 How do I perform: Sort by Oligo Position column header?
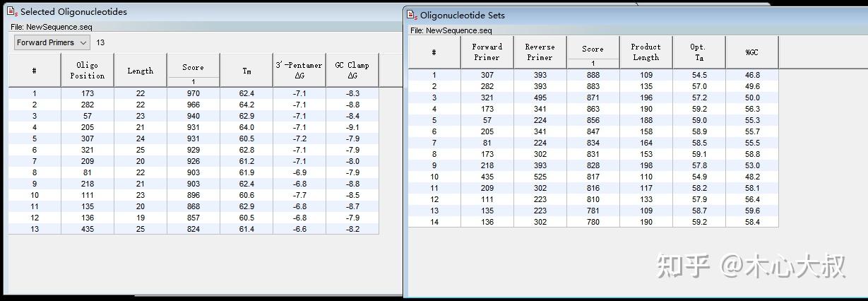click(x=88, y=71)
